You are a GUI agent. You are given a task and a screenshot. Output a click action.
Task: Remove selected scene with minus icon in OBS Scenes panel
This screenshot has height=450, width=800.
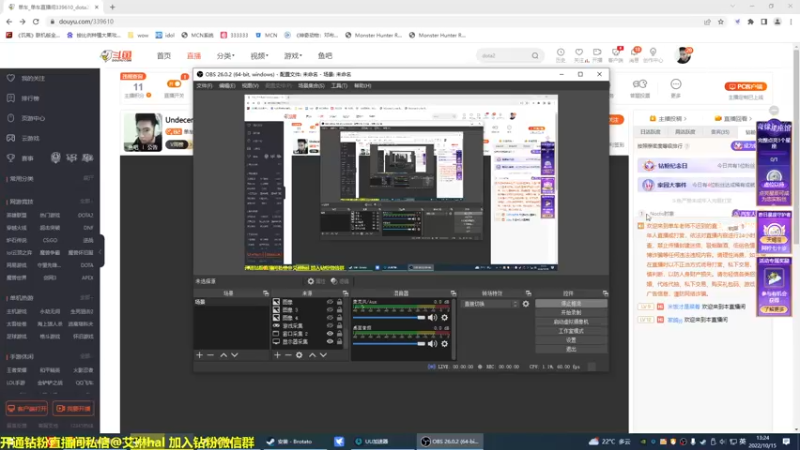[x=211, y=355]
